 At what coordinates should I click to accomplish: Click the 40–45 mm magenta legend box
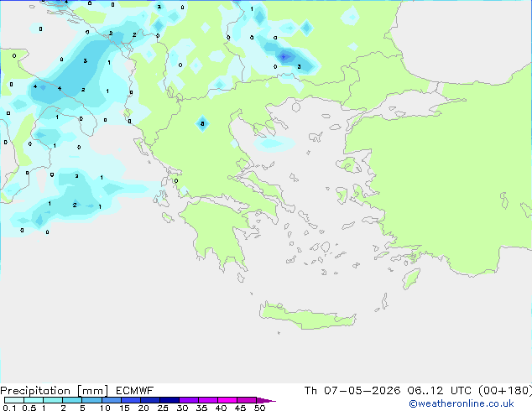click(x=227, y=400)
